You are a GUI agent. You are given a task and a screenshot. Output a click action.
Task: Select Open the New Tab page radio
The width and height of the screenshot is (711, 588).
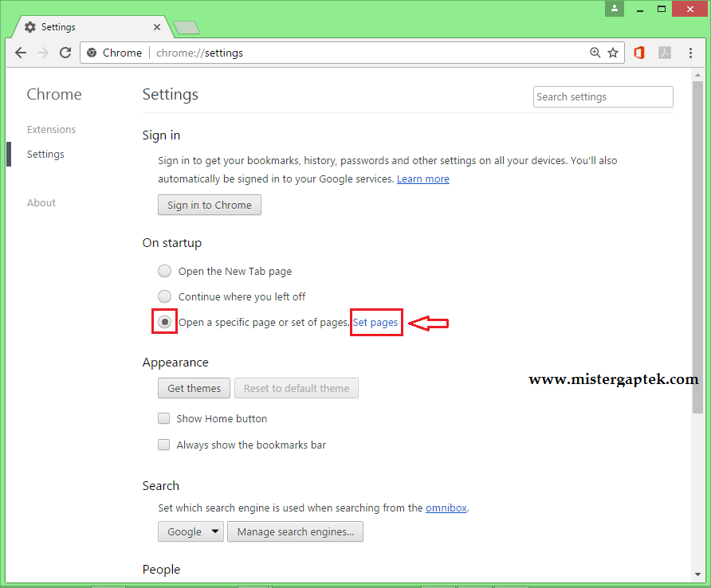point(165,271)
